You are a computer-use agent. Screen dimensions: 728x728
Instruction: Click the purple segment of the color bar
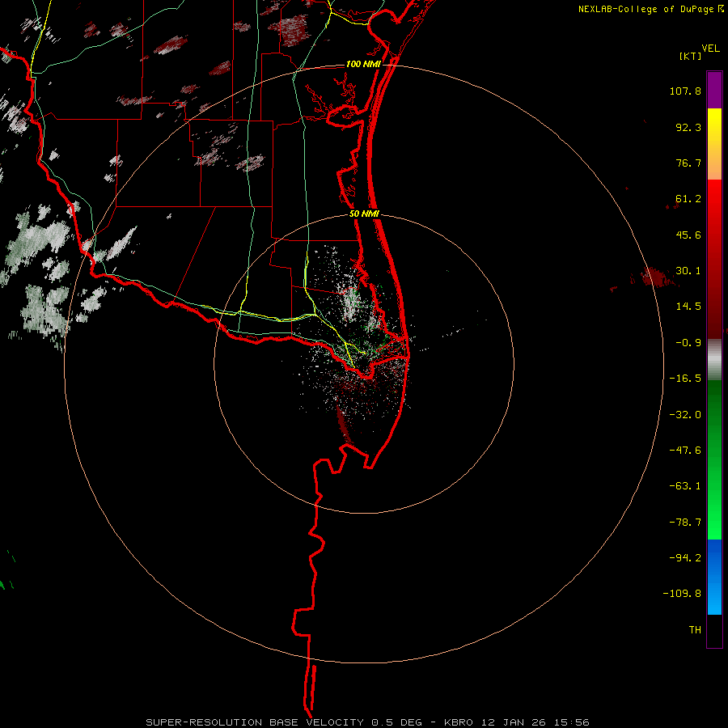point(714,90)
